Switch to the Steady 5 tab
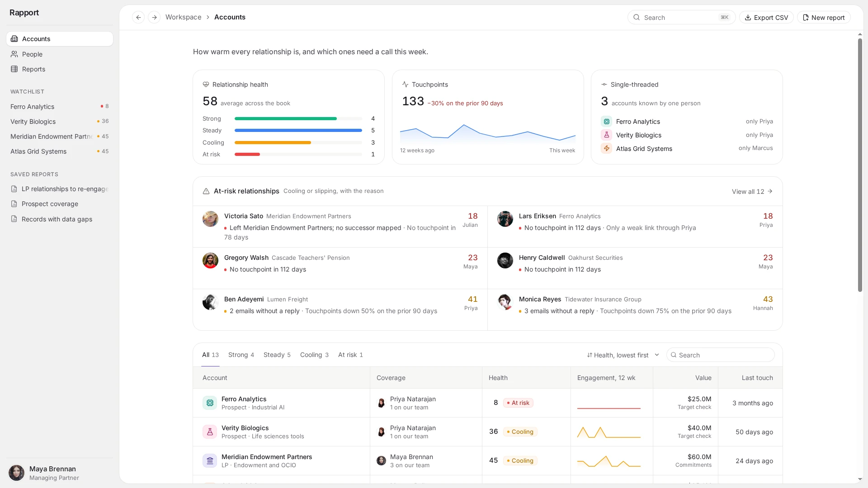 tap(277, 355)
